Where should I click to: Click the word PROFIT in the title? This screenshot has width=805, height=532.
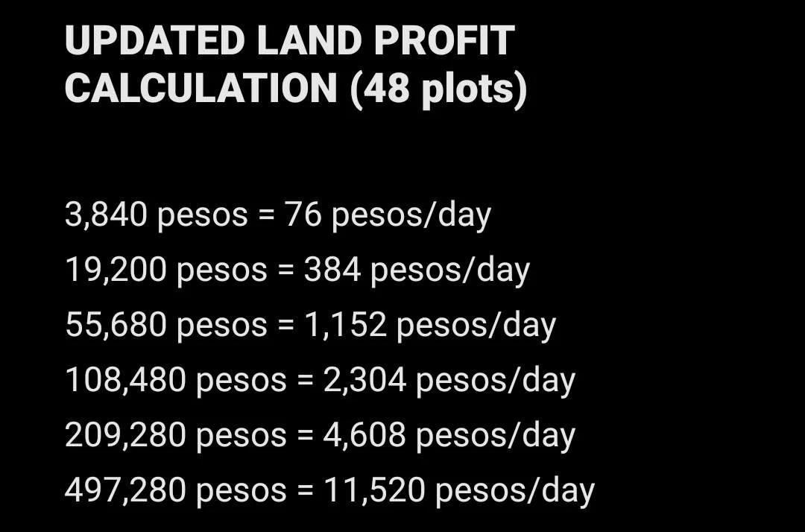pos(443,40)
